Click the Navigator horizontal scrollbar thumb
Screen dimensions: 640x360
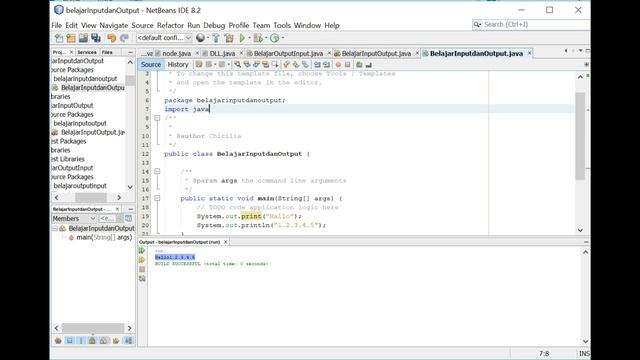[x=93, y=328]
